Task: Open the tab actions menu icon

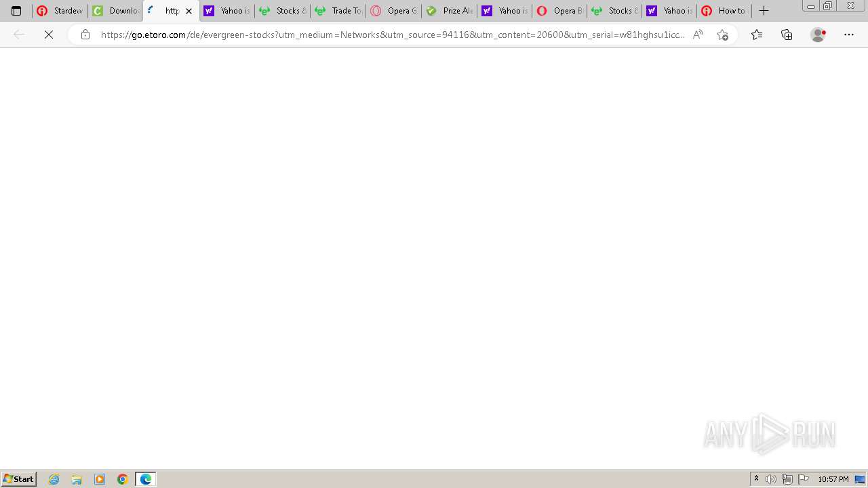Action: pos(16,11)
